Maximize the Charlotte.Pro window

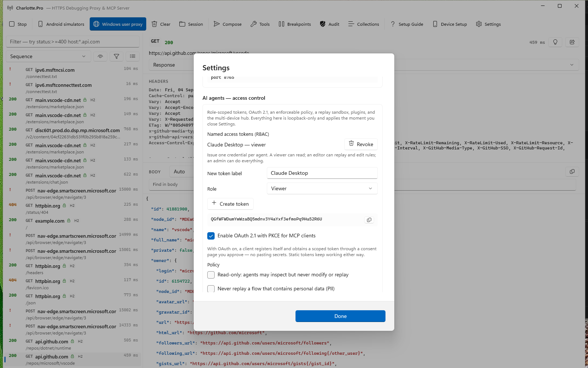coord(560,6)
